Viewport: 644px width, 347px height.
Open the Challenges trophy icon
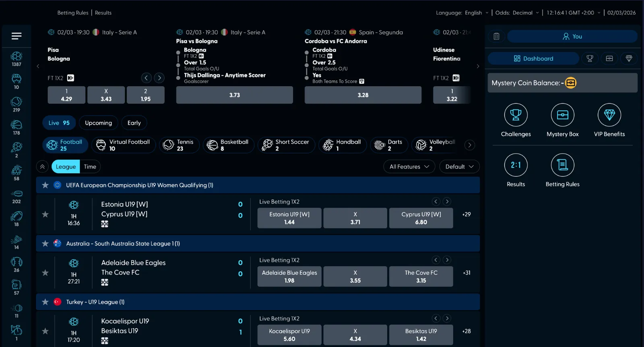pyautogui.click(x=516, y=115)
